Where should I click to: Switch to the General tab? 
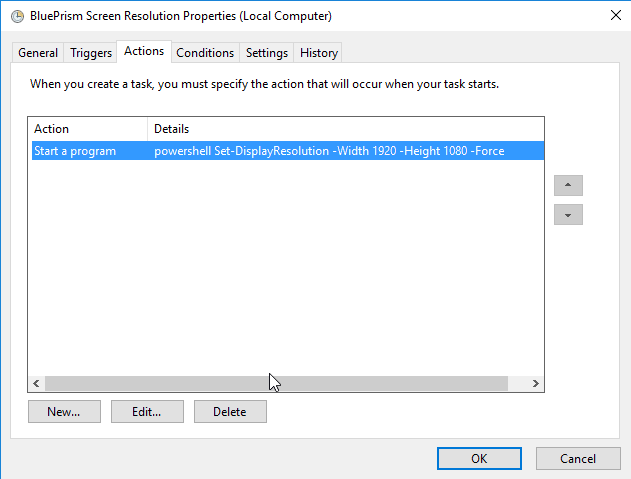[38, 53]
